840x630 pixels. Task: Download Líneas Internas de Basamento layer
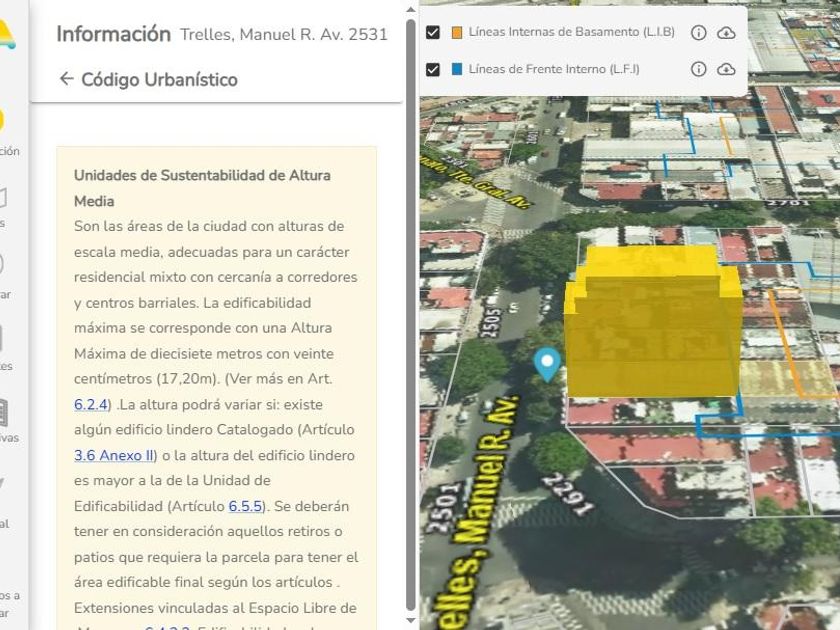click(x=726, y=33)
